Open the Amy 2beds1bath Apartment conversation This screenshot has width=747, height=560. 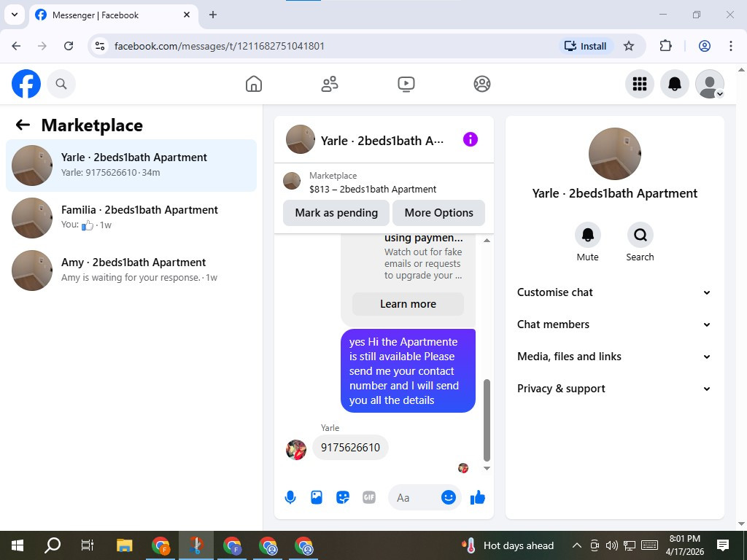point(131,270)
